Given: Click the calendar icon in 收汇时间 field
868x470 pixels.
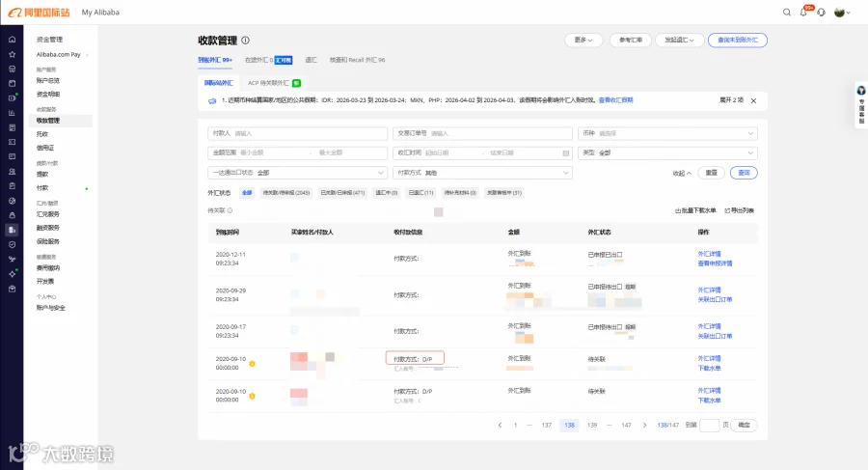Looking at the screenshot, I should point(566,153).
